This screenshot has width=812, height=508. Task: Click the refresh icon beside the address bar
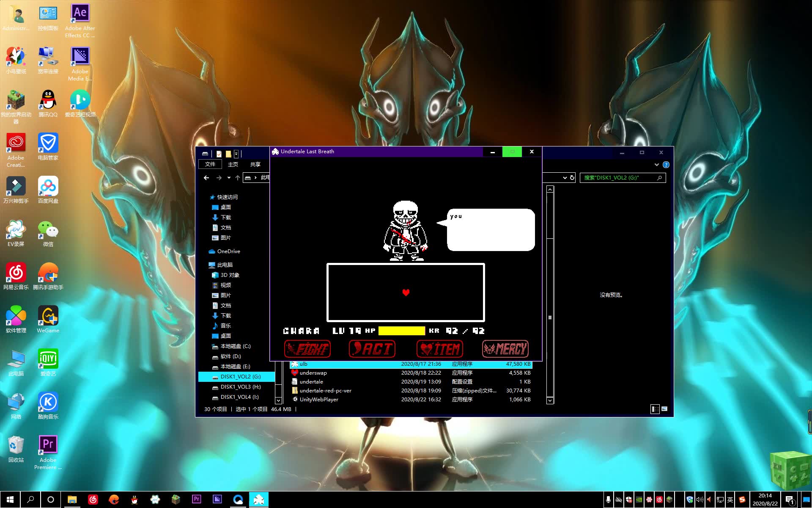pos(572,178)
